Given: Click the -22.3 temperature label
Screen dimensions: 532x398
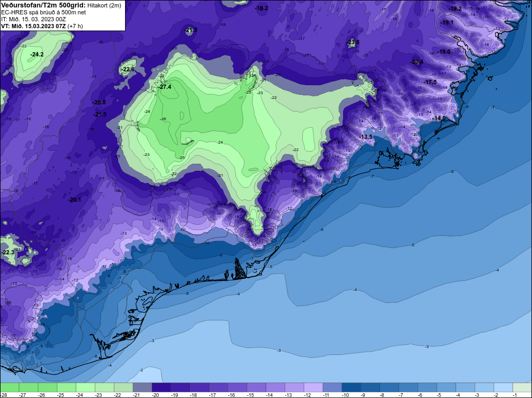Looking at the screenshot, I should [8, 252].
